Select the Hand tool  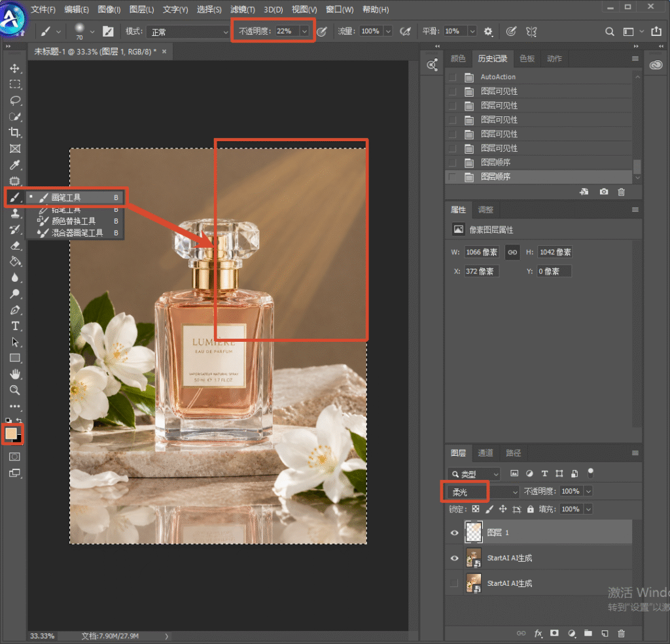(15, 374)
